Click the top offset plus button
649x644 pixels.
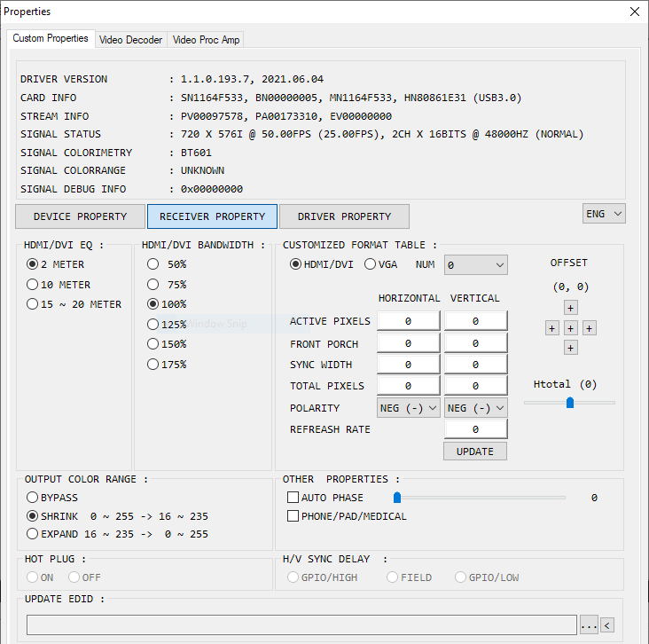570,308
